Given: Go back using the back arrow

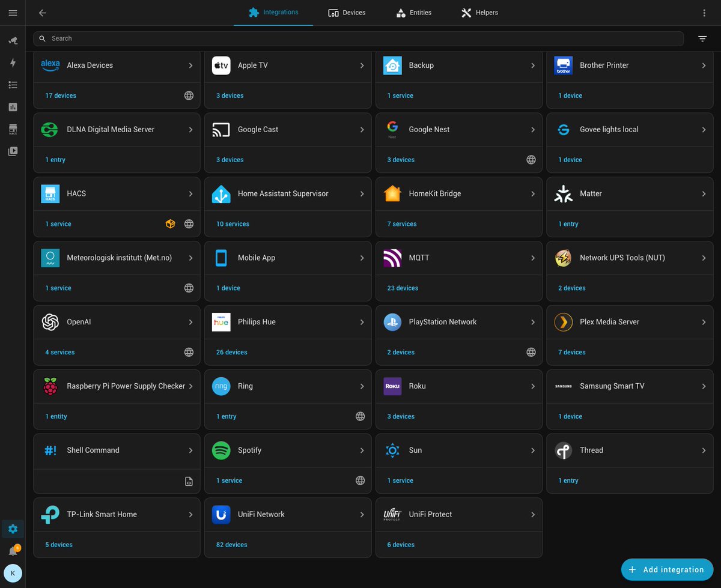Looking at the screenshot, I should click(42, 13).
